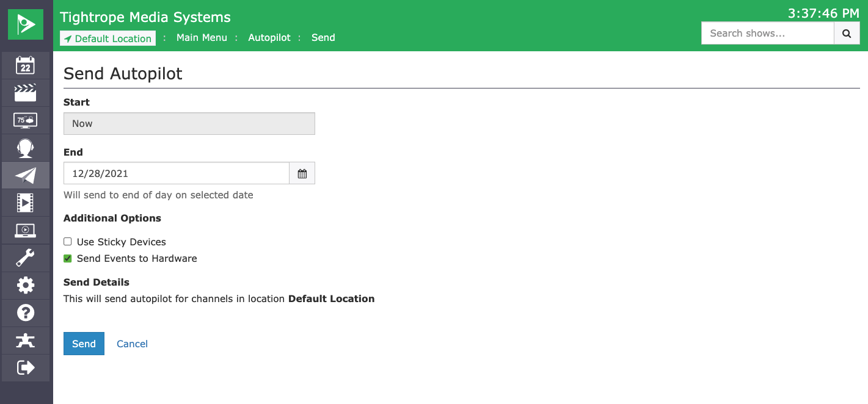The image size is (868, 404).
Task: Open the clapperboard shows icon
Action: pyautogui.click(x=26, y=93)
